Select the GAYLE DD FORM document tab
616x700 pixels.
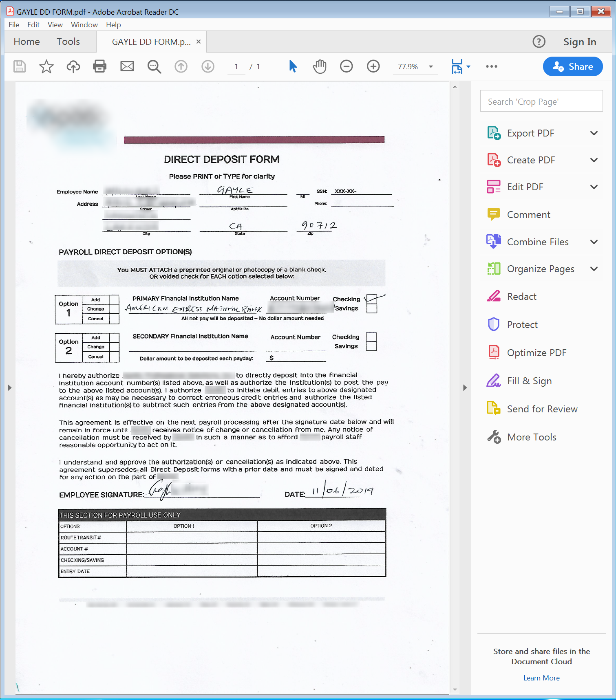151,42
